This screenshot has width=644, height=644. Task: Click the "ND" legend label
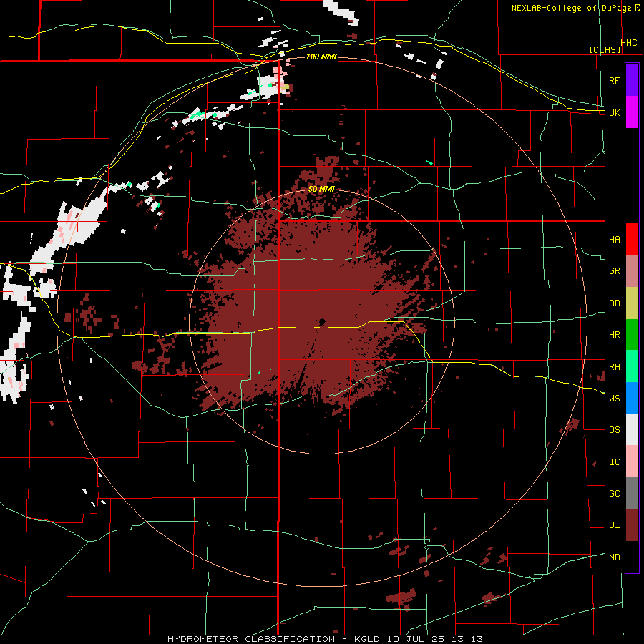[614, 557]
